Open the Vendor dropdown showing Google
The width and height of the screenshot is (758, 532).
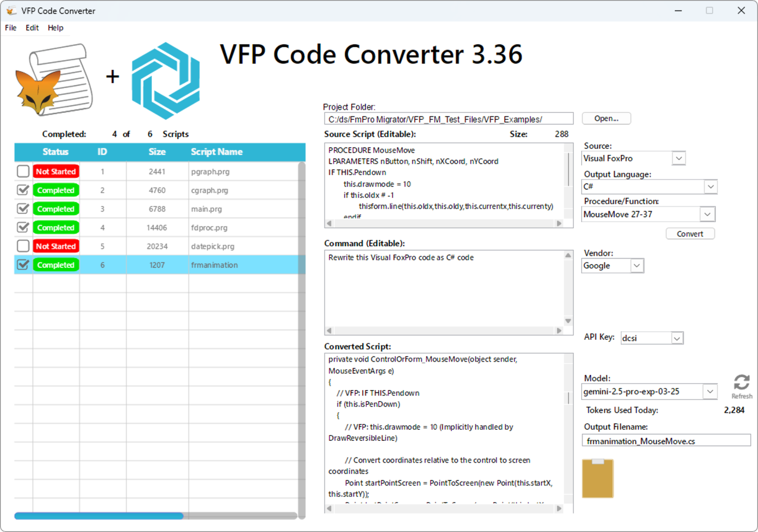tap(638, 265)
